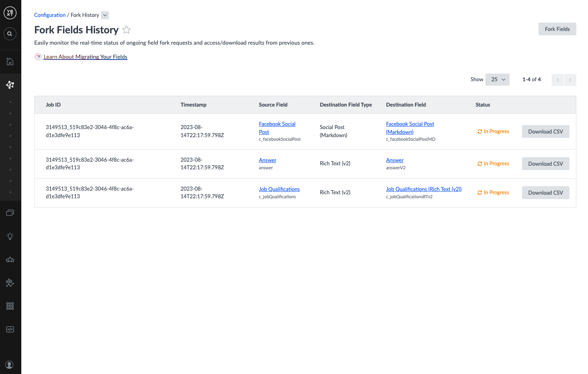Open the Configuration breadcrumb link
This screenshot has width=588, height=374.
point(50,15)
